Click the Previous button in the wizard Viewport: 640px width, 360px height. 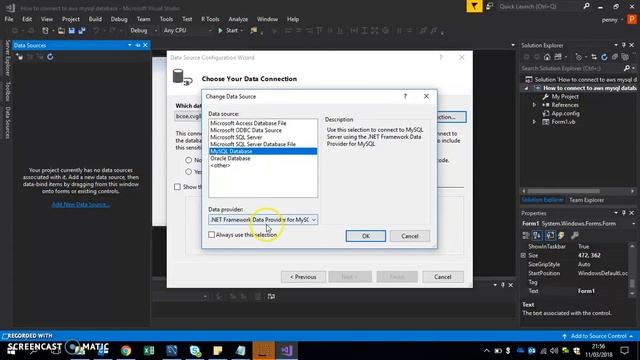[303, 277]
